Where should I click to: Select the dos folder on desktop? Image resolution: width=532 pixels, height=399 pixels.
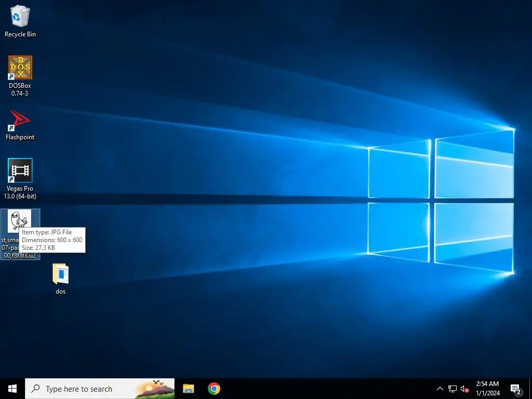coord(61,278)
